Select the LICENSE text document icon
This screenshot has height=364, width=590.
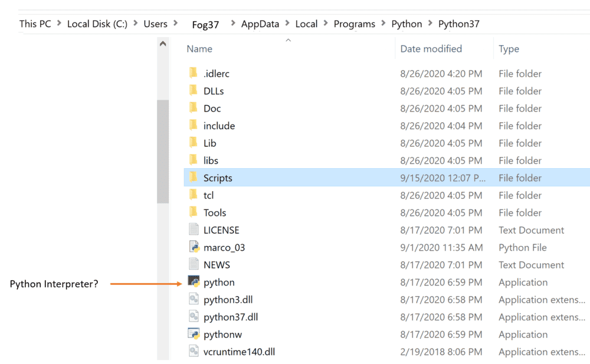[194, 230]
